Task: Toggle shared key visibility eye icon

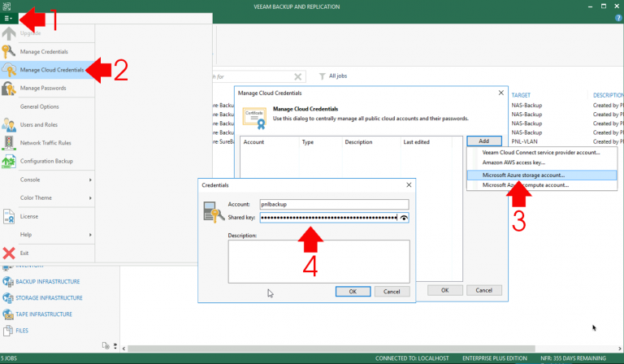Action: (x=404, y=218)
